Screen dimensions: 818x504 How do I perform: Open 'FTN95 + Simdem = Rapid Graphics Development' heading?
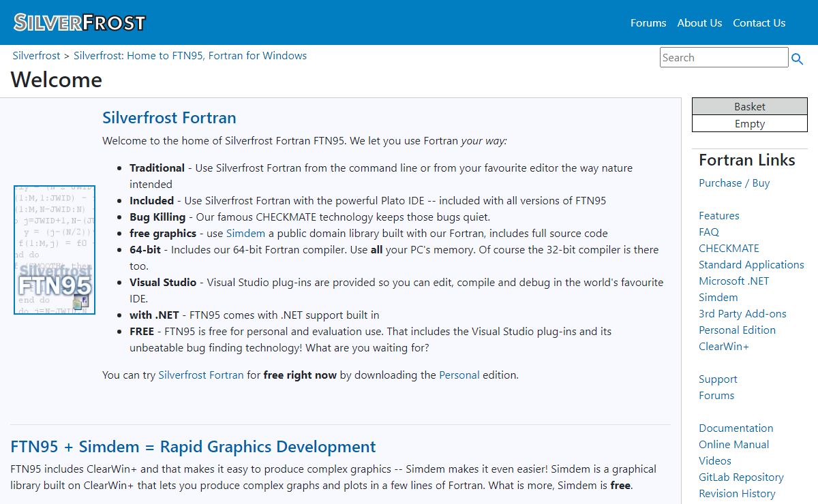tap(193, 447)
